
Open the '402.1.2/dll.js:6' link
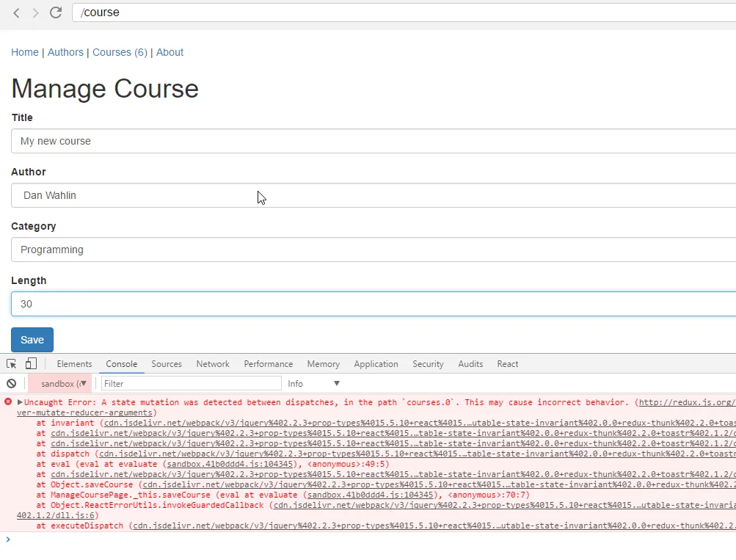coord(55,515)
